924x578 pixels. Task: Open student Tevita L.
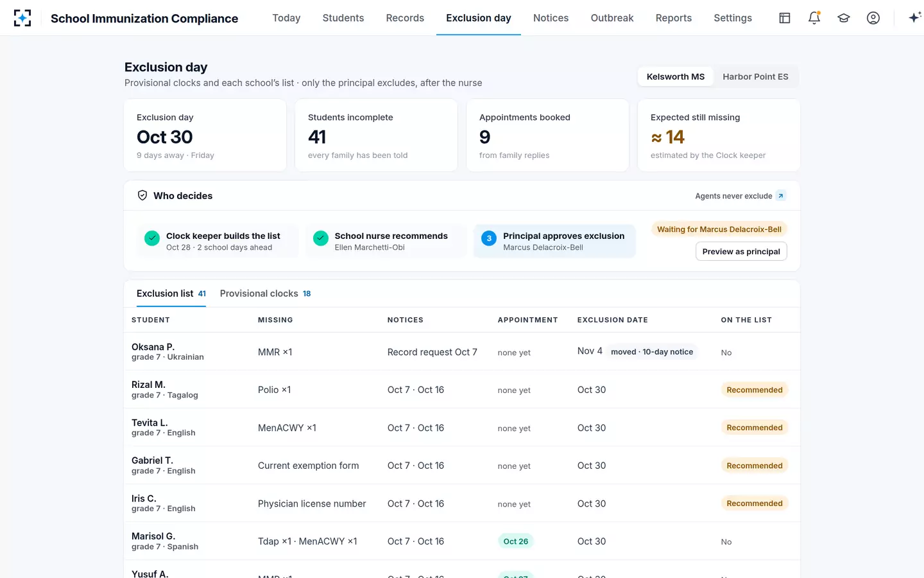[x=150, y=423]
